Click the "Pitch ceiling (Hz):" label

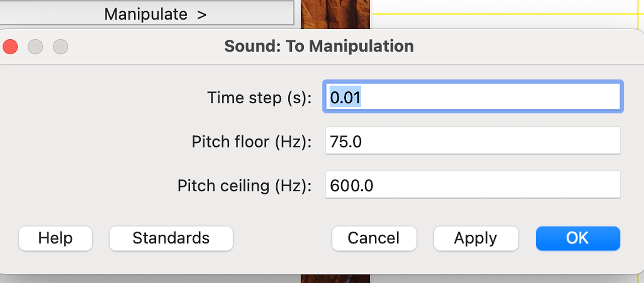coord(245,186)
